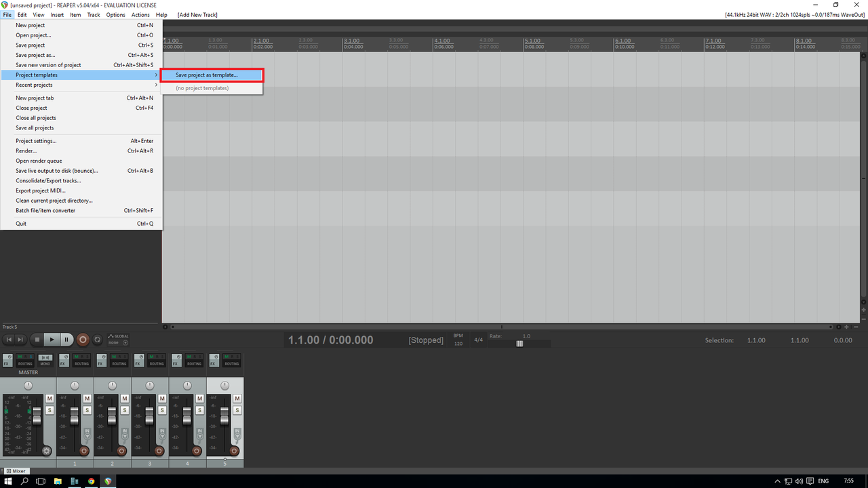Click Quit in the File menu
868x488 pixels.
click(x=81, y=224)
